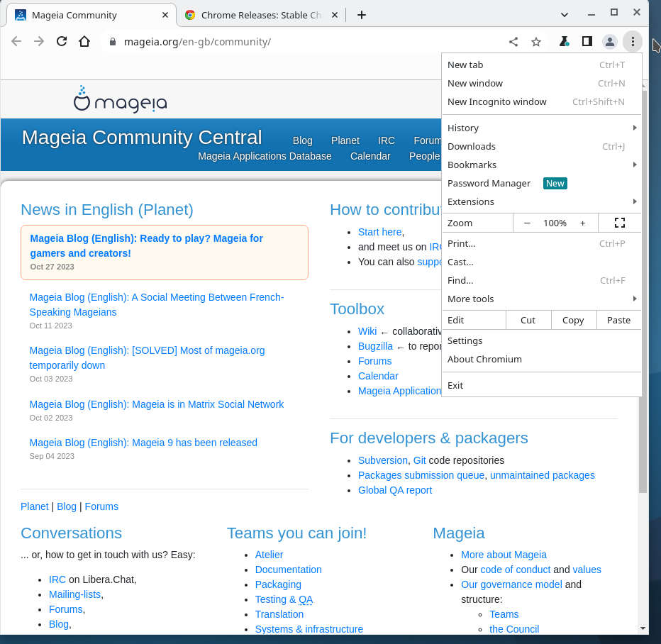Open the Global QA report link

(395, 491)
